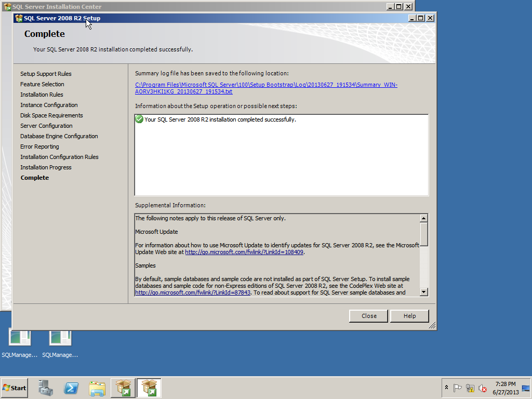Select Installation Configuration Rules step
This screenshot has width=532, height=399.
tap(59, 157)
